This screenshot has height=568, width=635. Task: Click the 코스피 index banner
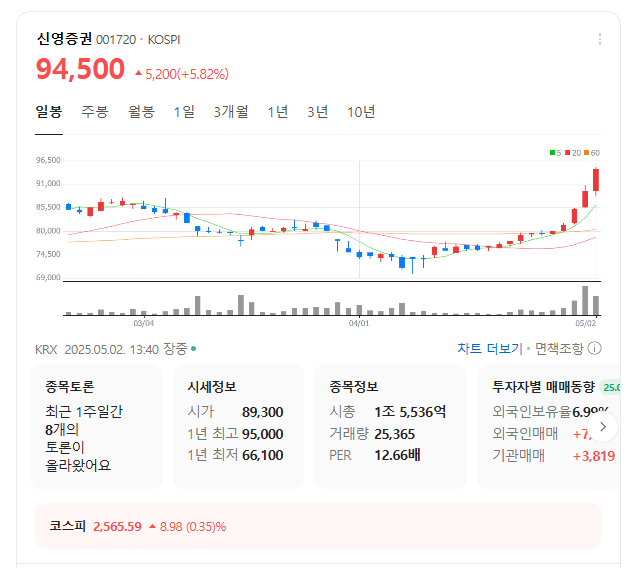[x=318, y=526]
